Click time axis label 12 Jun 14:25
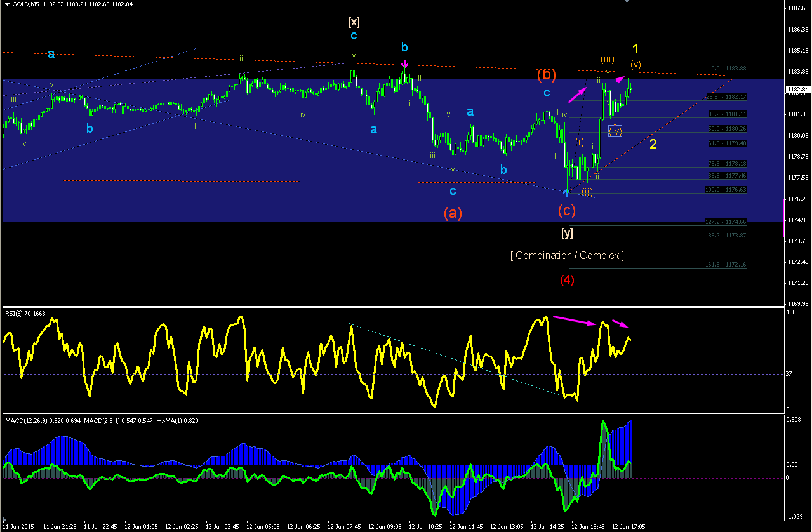This screenshot has height=532, width=812. (x=547, y=527)
